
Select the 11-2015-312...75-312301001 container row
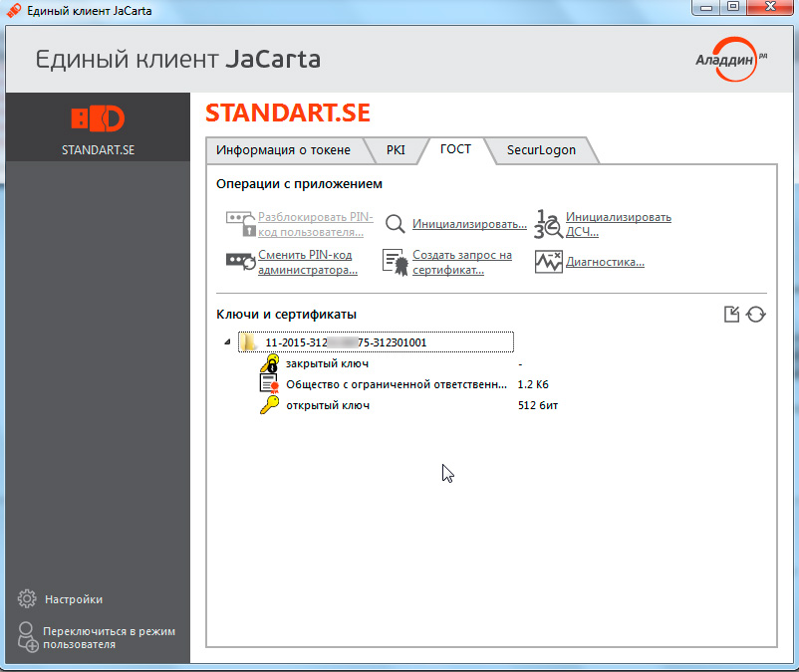point(376,342)
